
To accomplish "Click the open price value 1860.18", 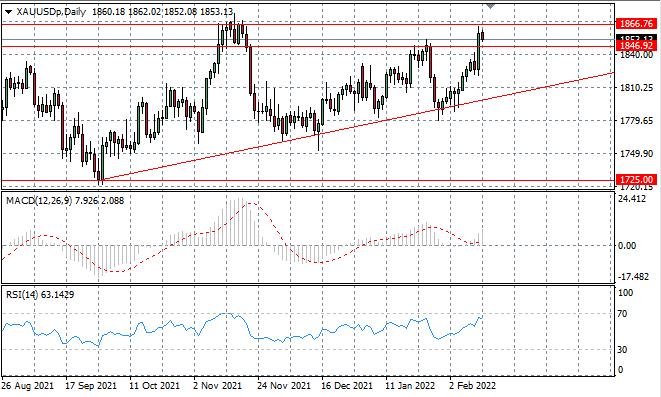I will click(108, 12).
